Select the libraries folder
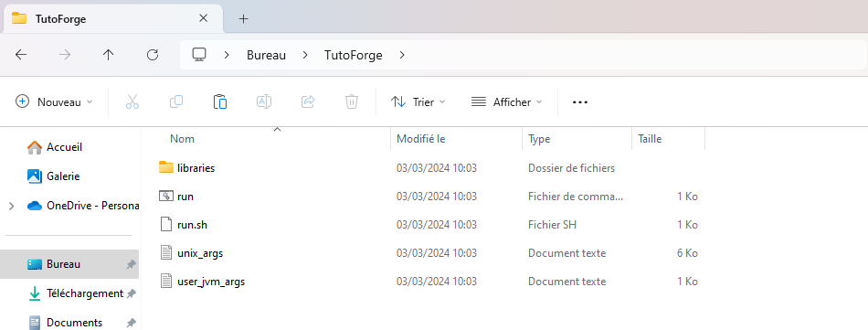The image size is (868, 330). click(196, 168)
